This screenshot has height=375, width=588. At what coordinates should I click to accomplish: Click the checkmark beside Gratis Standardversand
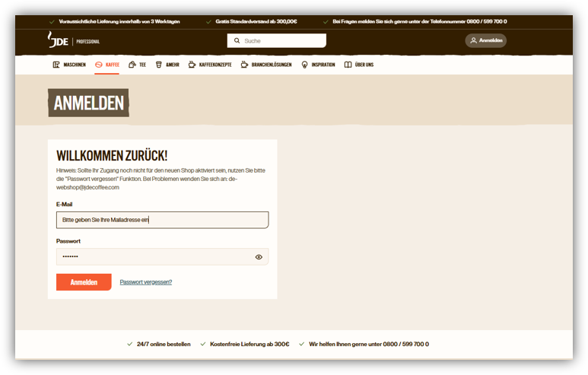tap(208, 22)
